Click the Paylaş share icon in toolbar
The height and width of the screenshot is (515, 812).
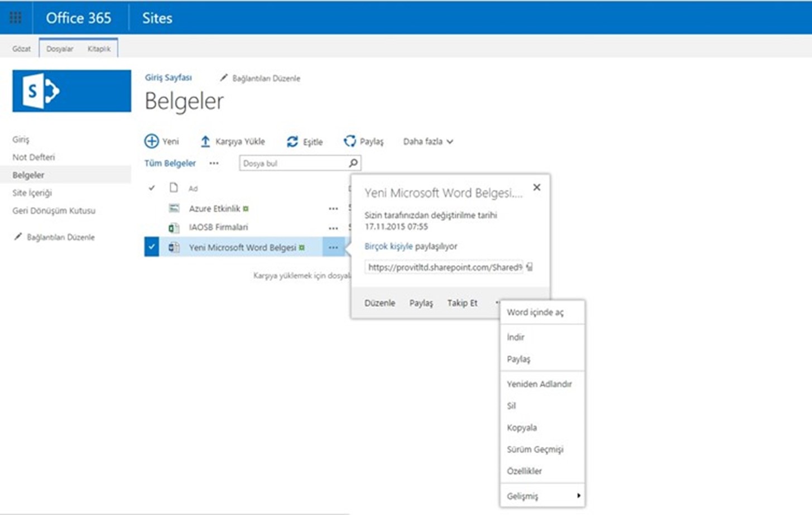click(350, 142)
